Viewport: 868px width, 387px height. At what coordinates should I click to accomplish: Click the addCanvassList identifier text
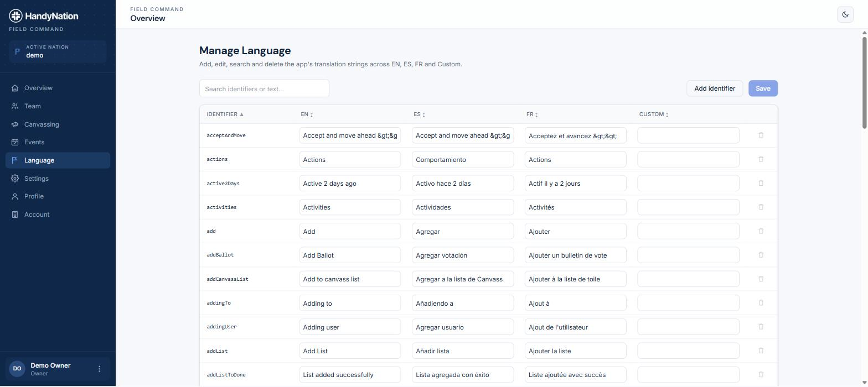pyautogui.click(x=228, y=279)
